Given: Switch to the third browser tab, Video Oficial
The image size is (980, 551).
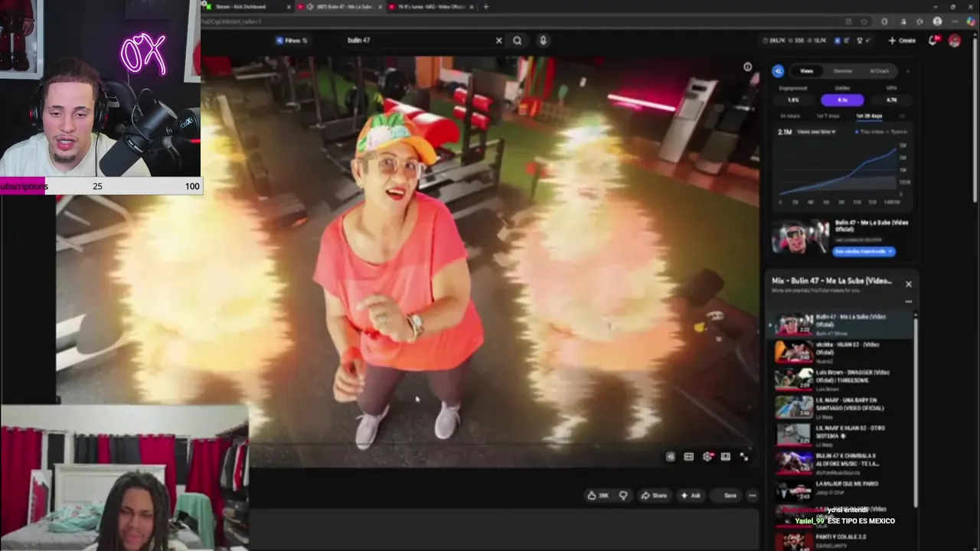Looking at the screenshot, I should coord(431,7).
